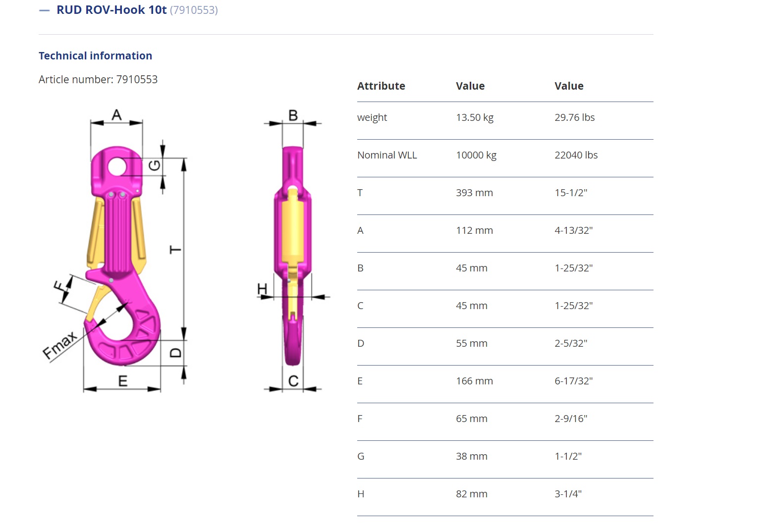Viewport: 761px width, 532px height.
Task: Click the Attribute column header
Action: click(x=381, y=86)
